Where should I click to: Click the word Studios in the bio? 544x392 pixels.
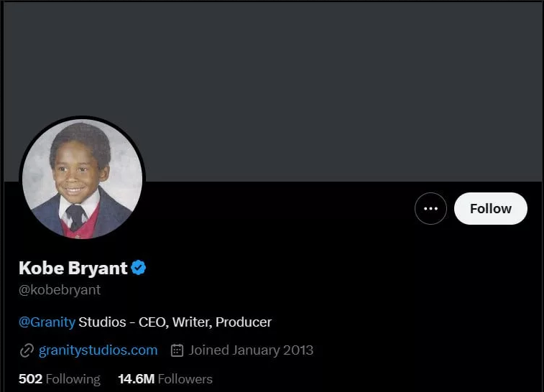(x=101, y=322)
